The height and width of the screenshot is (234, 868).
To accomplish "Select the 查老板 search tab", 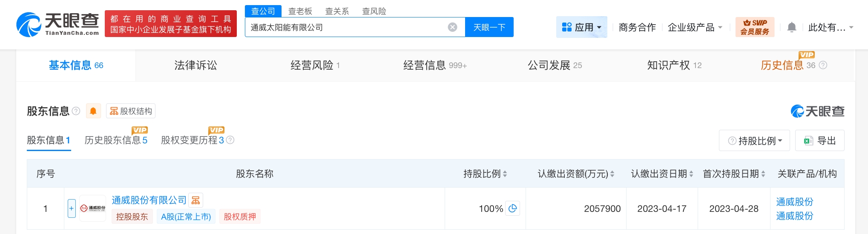I will [x=300, y=11].
